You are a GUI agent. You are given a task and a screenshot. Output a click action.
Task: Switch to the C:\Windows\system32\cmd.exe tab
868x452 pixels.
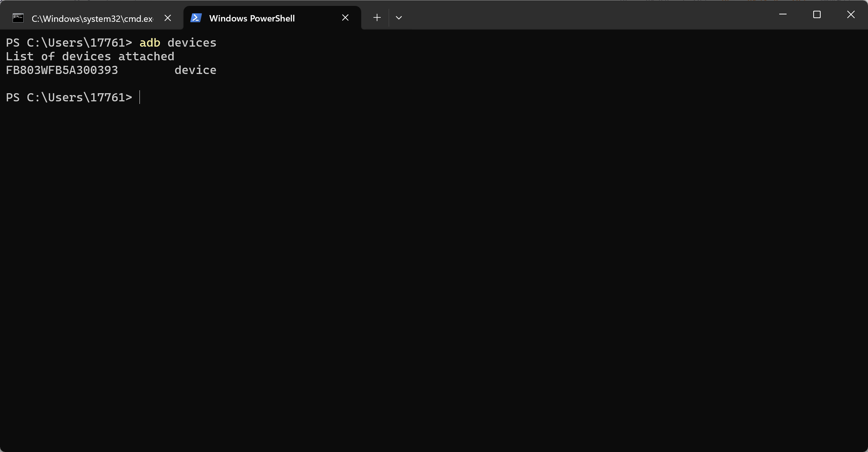click(92, 18)
